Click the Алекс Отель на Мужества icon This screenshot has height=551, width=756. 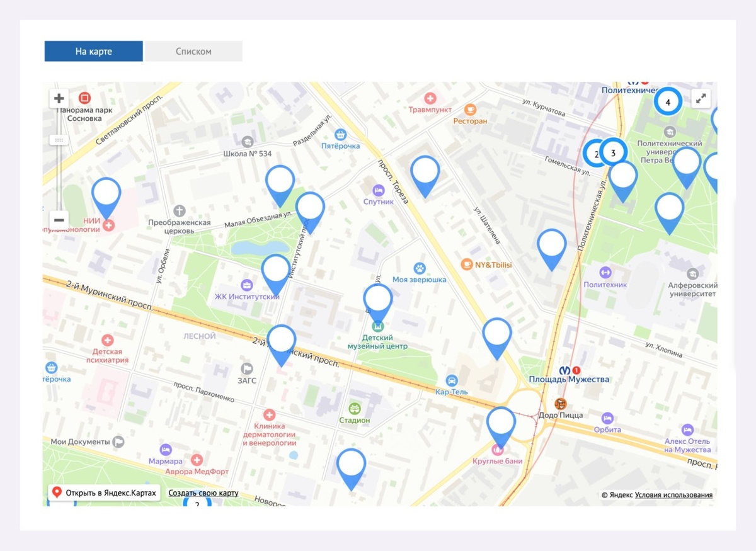[x=687, y=430]
